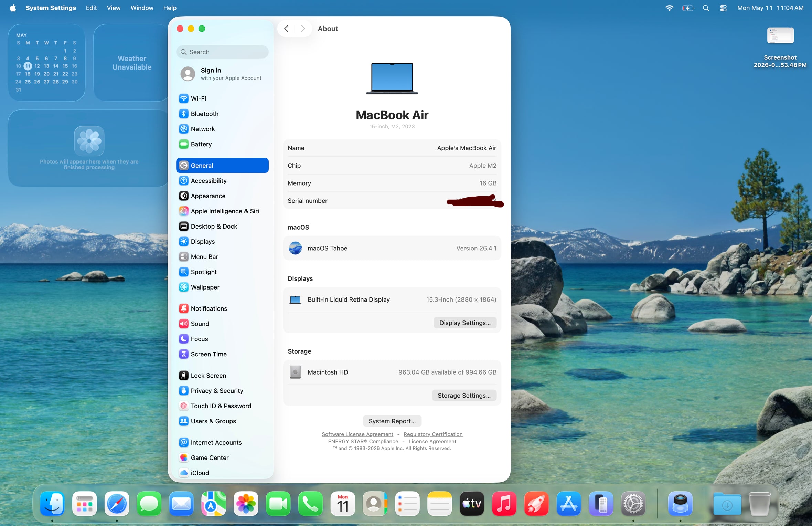Click the macOS Tahoe version row
This screenshot has height=526, width=812.
coord(392,248)
